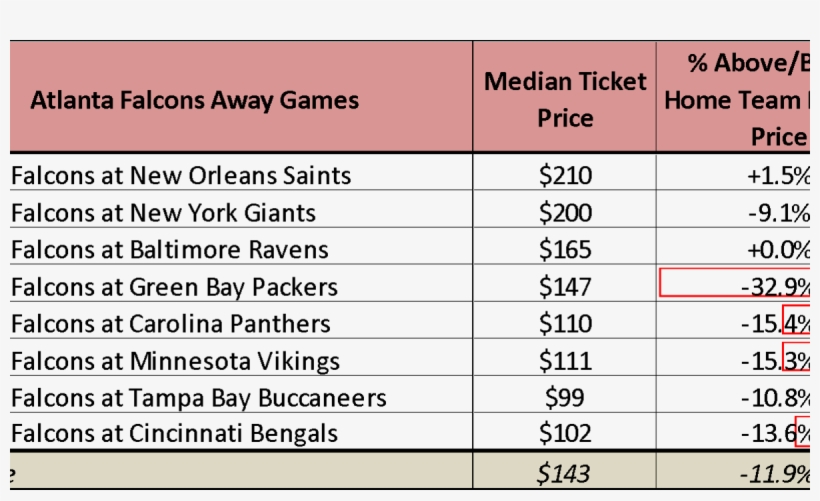Click the 'Falcons at Carolina Panthers' cell
This screenshot has width=820, height=501.
coord(170,324)
